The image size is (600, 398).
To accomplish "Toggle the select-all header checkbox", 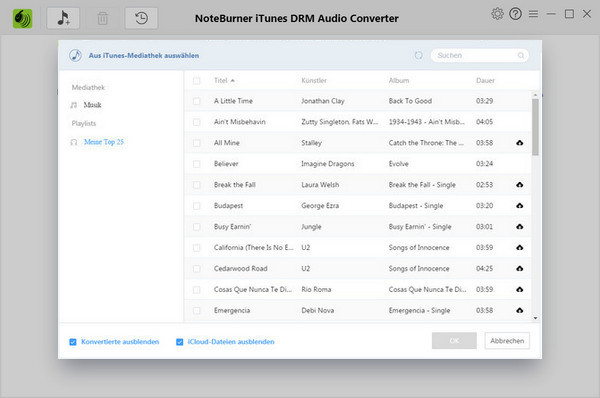I will [196, 81].
